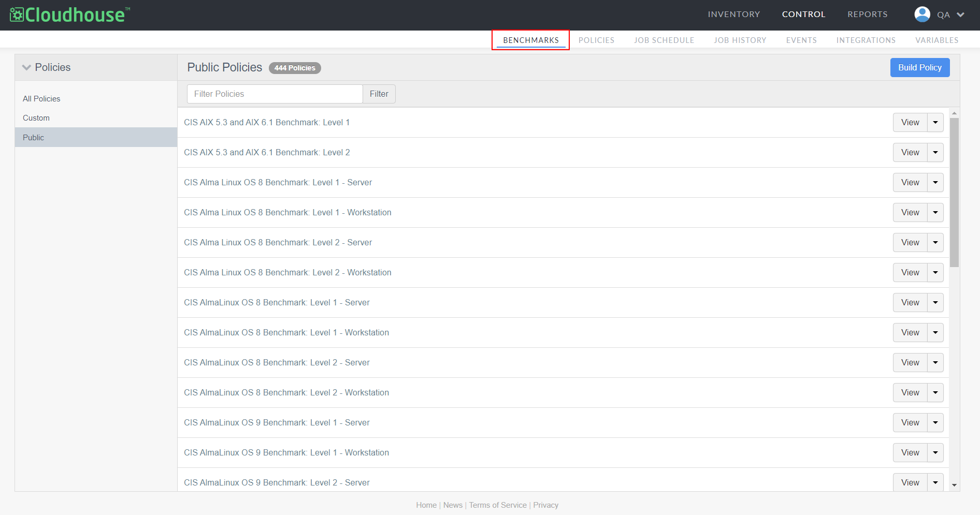View CIS AlmaLinux OS 9 Level 1 - Server
This screenshot has width=980, height=515.
tap(910, 423)
